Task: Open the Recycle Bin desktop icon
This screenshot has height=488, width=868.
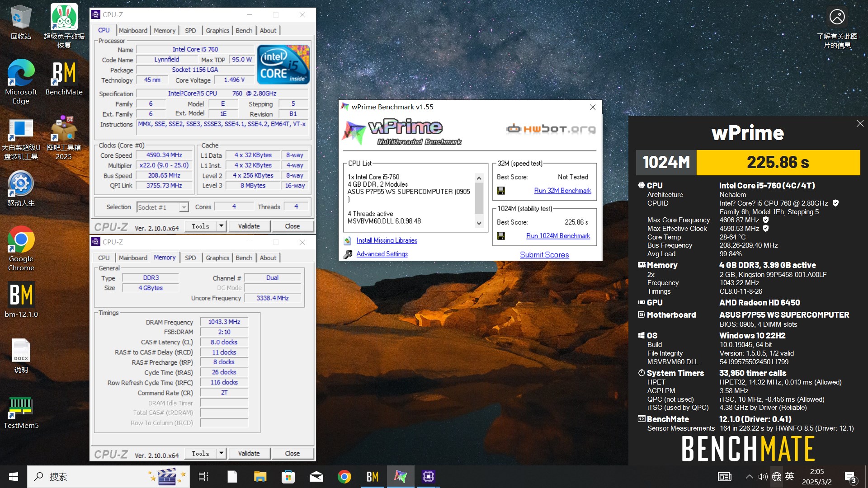Action: (x=21, y=23)
